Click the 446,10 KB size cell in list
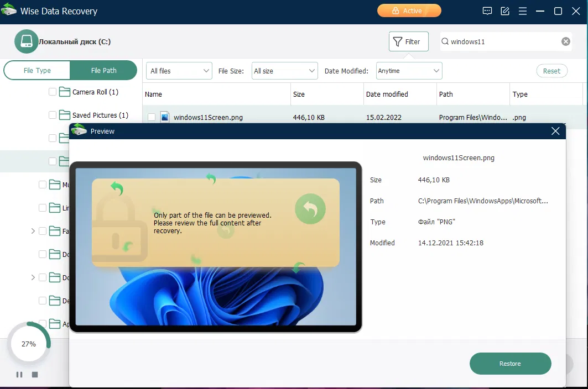 [x=309, y=117]
